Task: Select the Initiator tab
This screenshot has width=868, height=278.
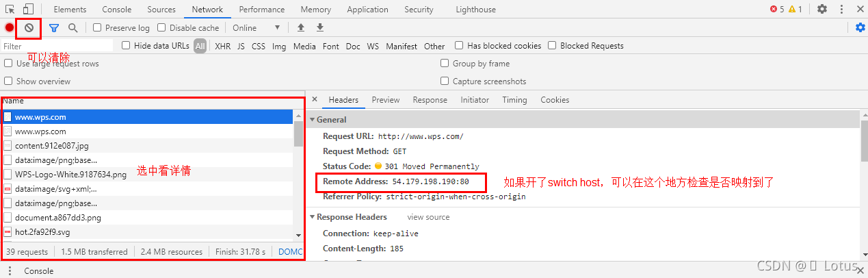Action: pyautogui.click(x=475, y=100)
